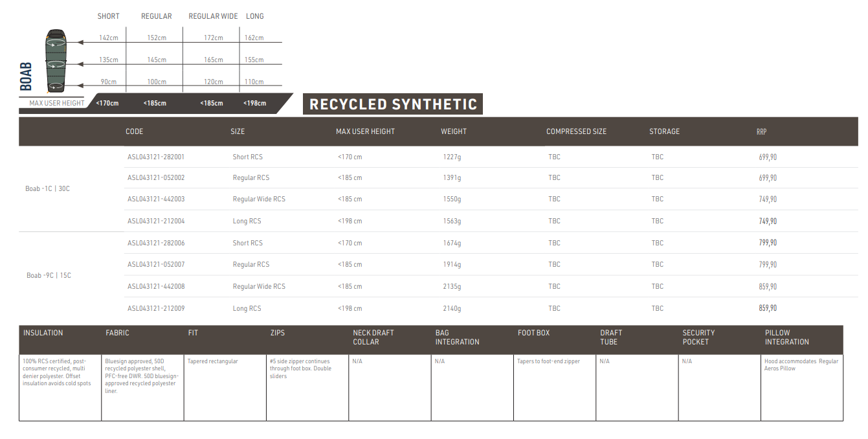Click the INSULATION feature header
The image size is (868, 439).
(x=43, y=333)
